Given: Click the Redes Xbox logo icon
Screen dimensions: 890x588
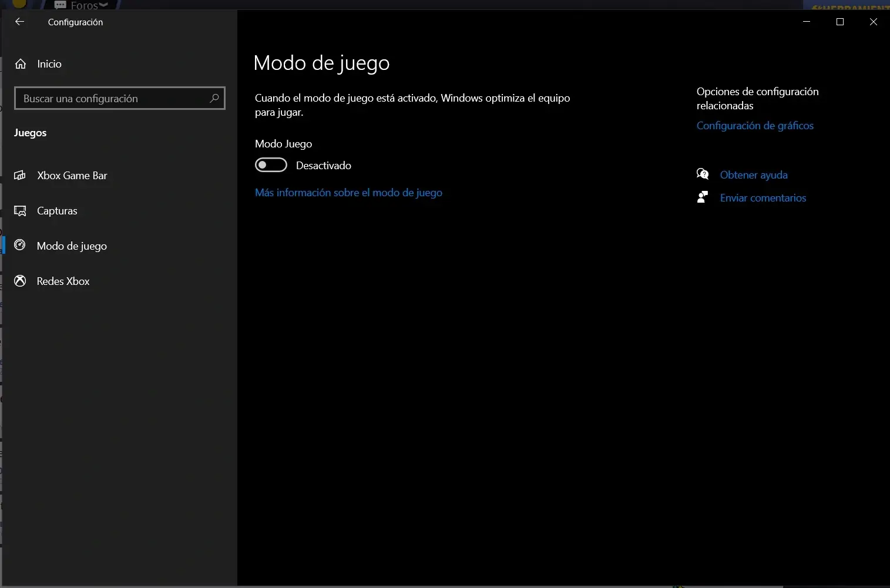Looking at the screenshot, I should coord(20,281).
